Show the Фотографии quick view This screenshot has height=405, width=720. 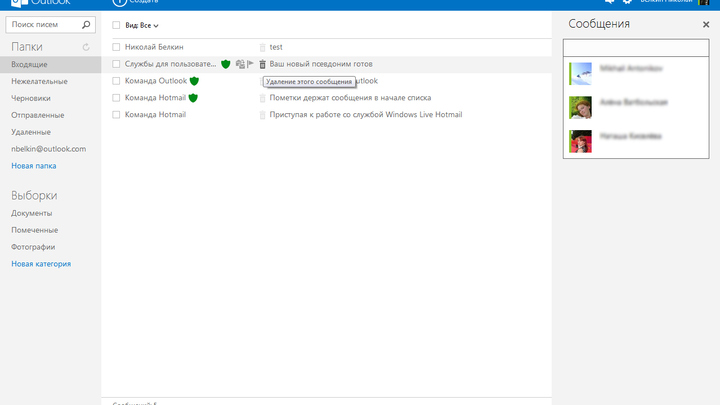33,247
